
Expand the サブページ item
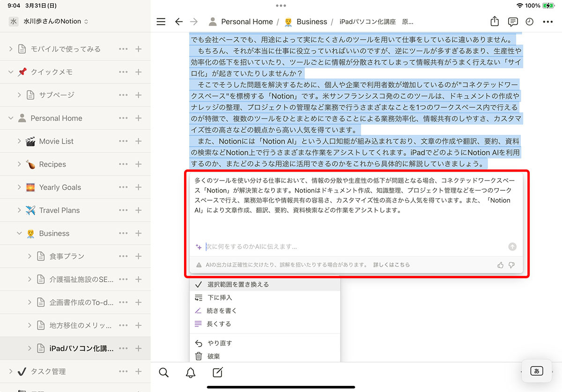(x=20, y=95)
